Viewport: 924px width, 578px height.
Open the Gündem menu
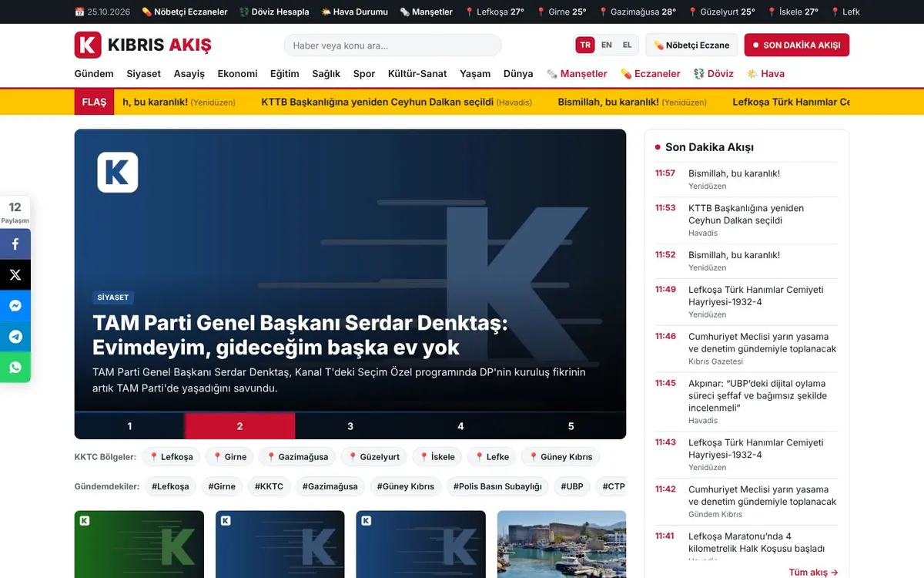94,74
